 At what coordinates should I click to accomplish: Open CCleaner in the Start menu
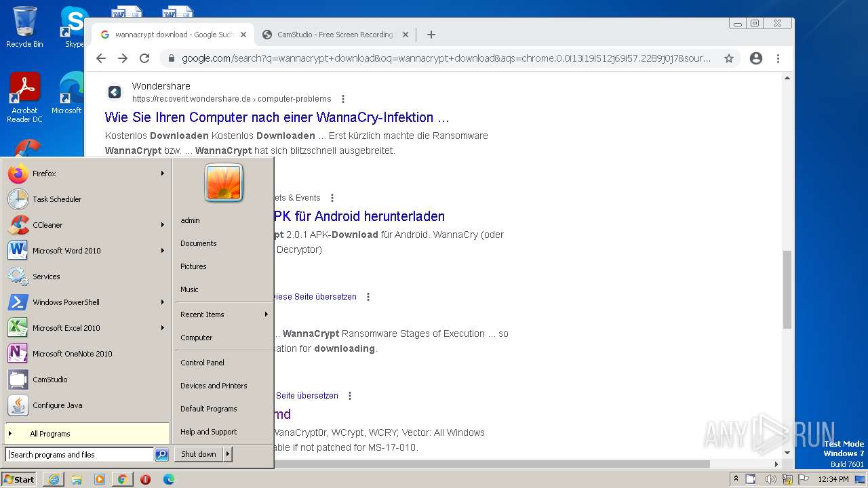click(x=87, y=225)
